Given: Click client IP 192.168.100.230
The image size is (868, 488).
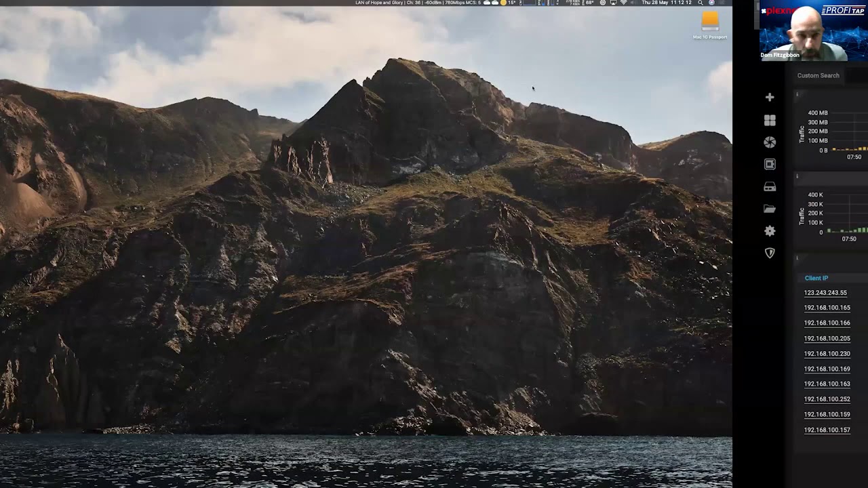Looking at the screenshot, I should 827,354.
